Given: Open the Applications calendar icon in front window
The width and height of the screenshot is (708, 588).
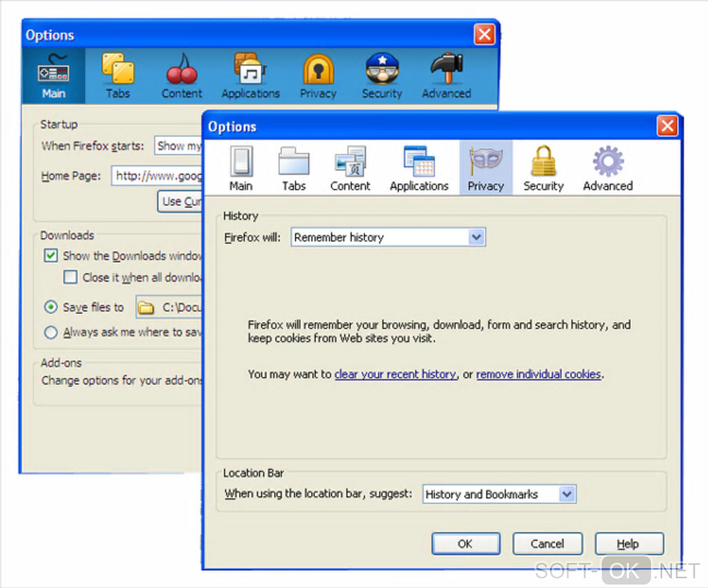Looking at the screenshot, I should (419, 161).
